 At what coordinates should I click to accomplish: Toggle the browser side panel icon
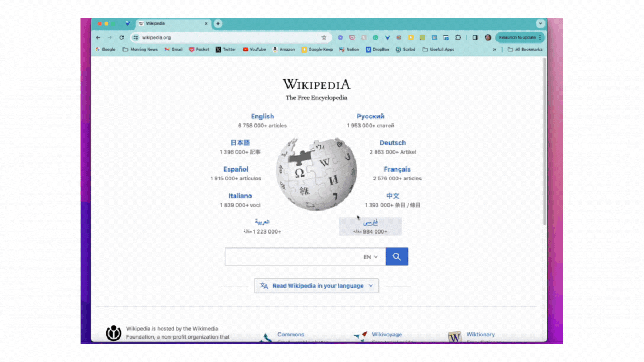[475, 37]
